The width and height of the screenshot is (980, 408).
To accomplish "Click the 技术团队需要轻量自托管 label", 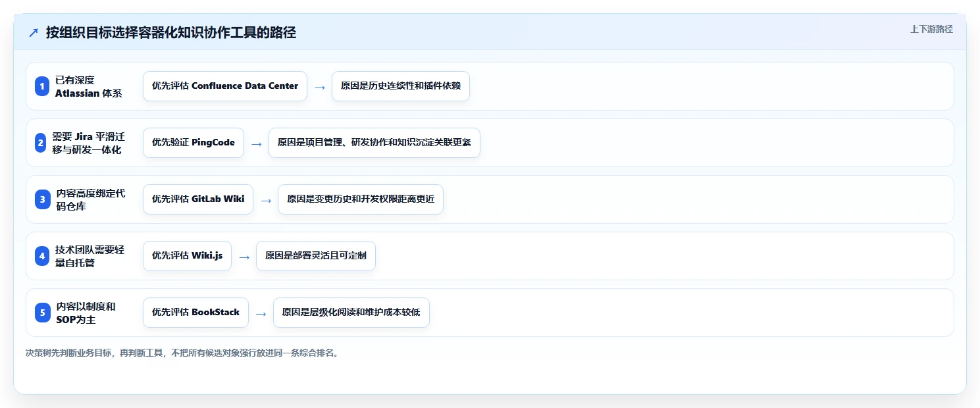I will coord(90,256).
